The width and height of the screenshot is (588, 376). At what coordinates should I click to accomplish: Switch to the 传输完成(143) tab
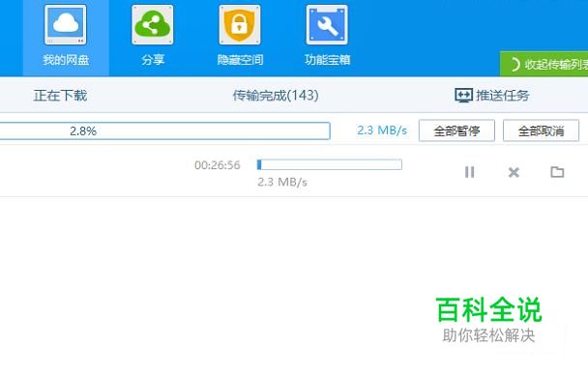(276, 96)
